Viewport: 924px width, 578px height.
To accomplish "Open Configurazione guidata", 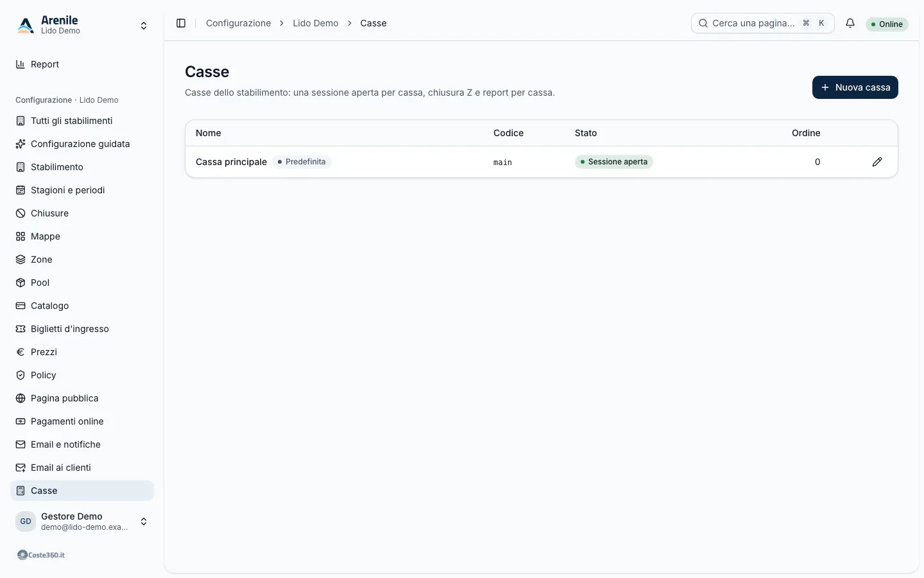I will [x=82, y=144].
